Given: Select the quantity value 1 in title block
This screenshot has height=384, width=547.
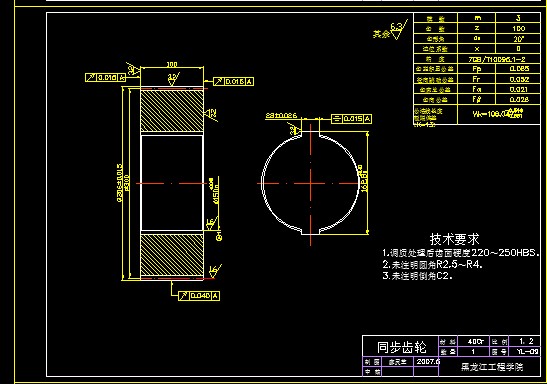Looking at the screenshot, I should [473, 352].
